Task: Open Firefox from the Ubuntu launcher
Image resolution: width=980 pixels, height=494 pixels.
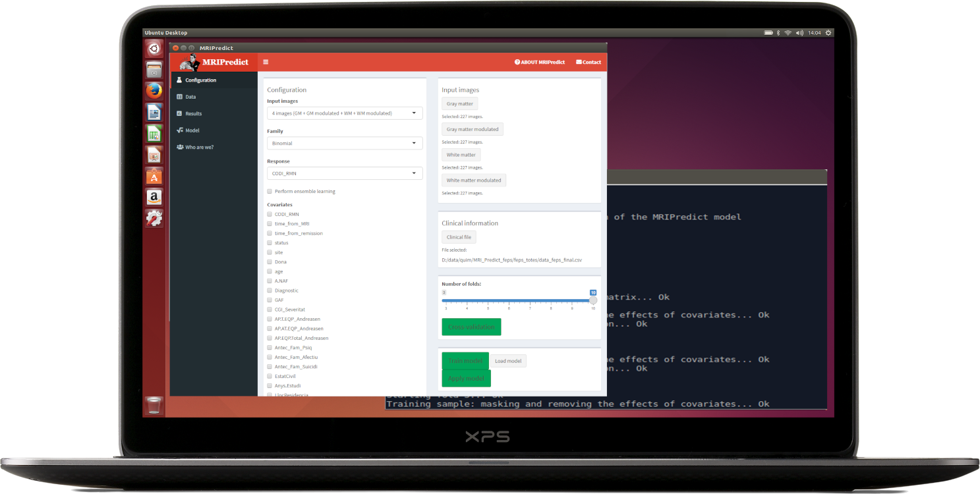Action: click(154, 90)
